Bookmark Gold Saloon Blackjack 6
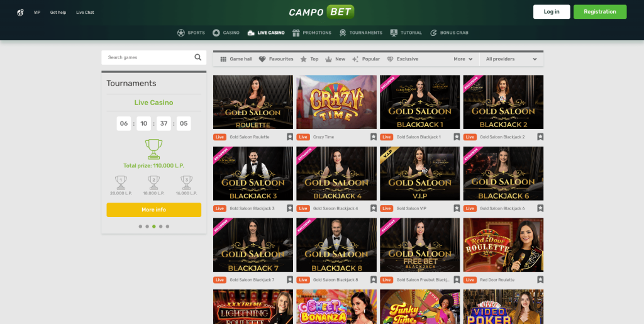The image size is (644, 324). 540,208
